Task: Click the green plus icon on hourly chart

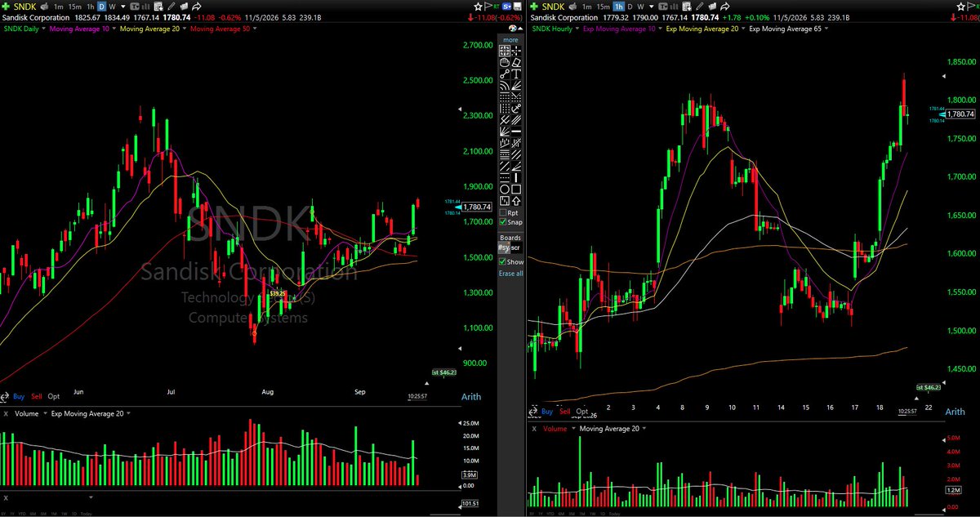Action: click(x=534, y=7)
